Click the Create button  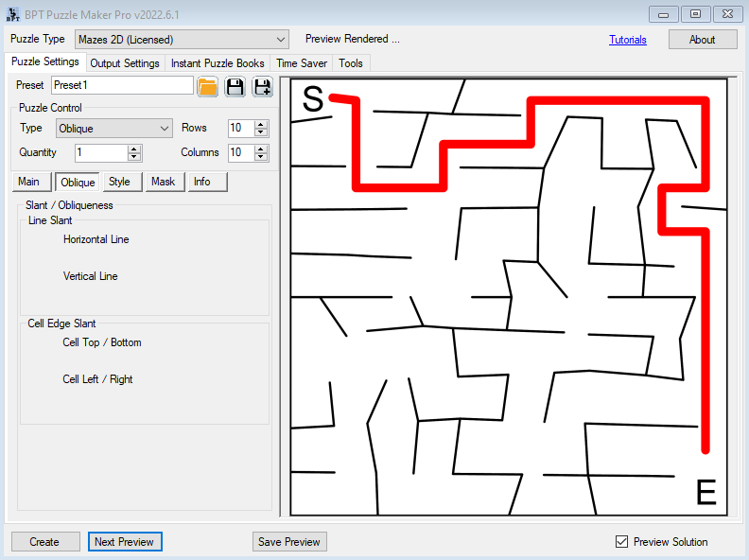45,541
